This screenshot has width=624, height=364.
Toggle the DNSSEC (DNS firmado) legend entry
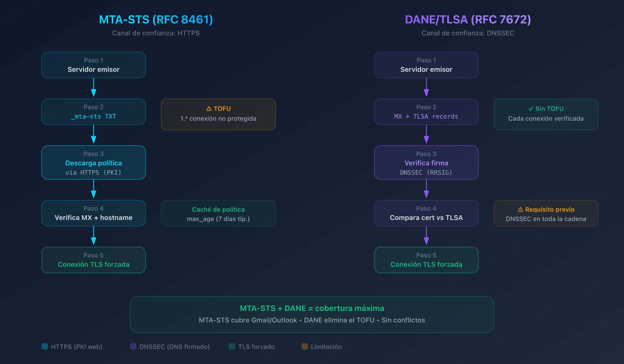(170, 347)
